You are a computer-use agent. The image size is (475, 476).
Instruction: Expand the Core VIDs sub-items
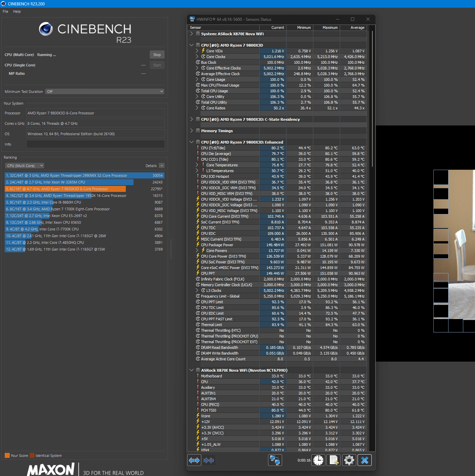197,51
